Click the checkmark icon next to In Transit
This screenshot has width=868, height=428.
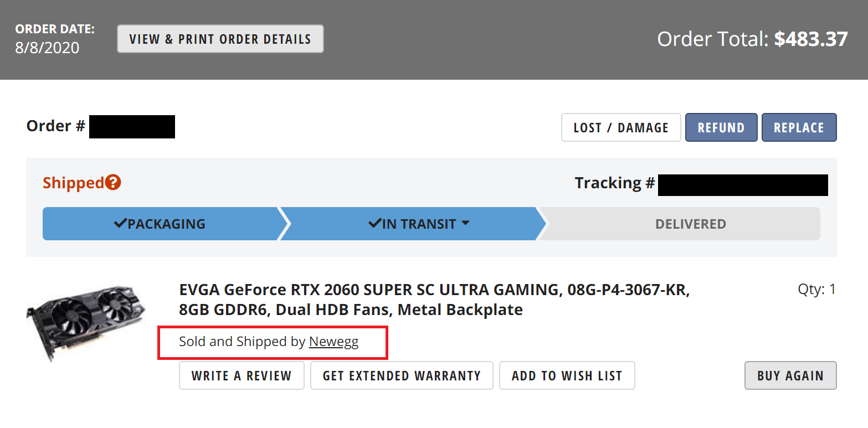374,224
